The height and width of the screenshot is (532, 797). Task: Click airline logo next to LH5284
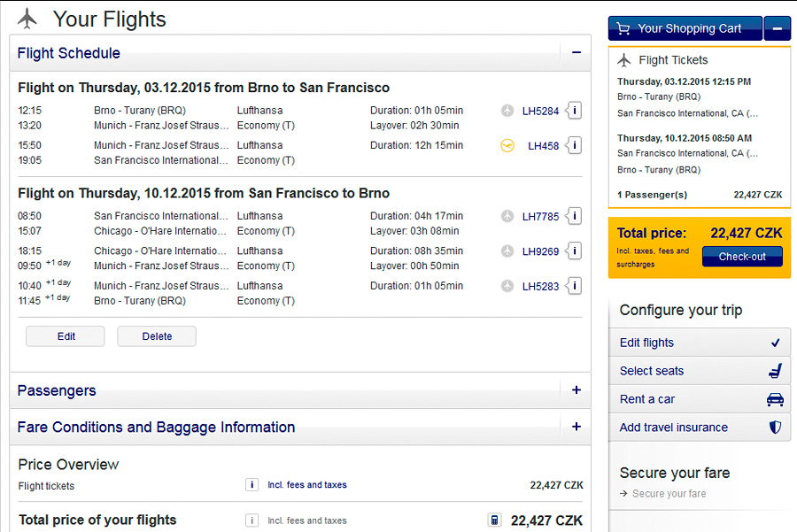click(x=507, y=111)
